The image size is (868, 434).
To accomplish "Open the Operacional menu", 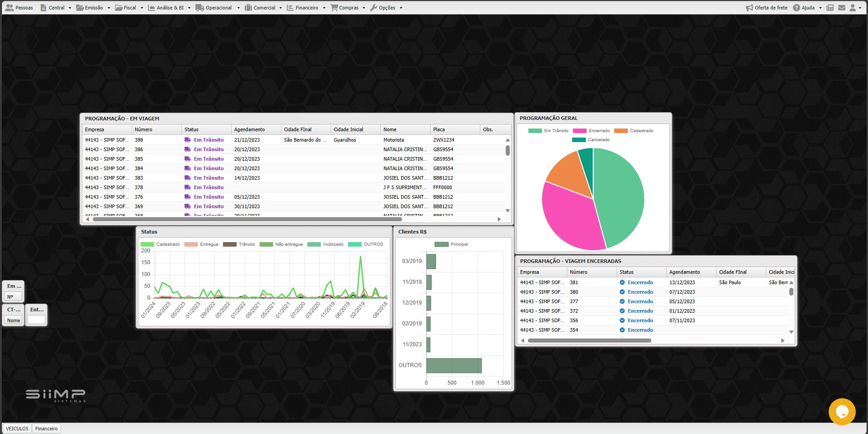I will [218, 8].
